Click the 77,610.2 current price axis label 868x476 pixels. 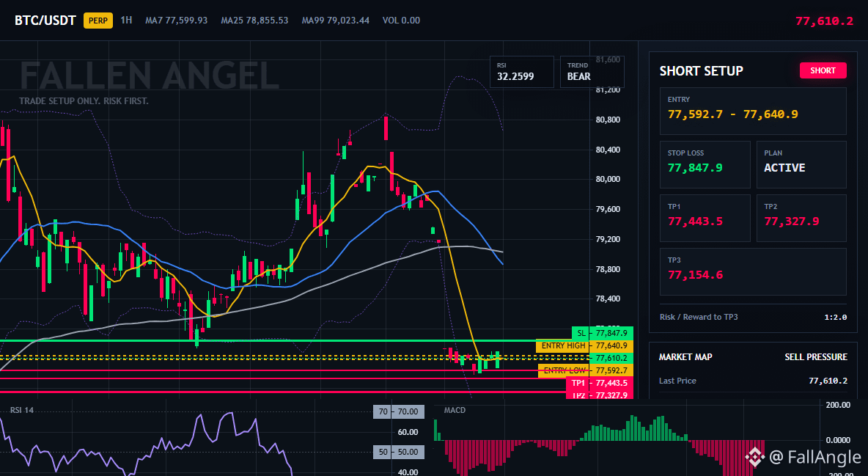tap(611, 359)
